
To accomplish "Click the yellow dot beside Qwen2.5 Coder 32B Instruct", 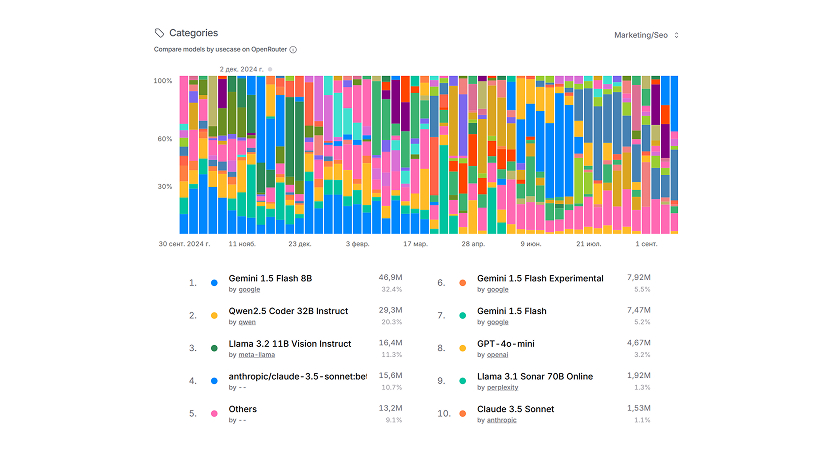I will tap(214, 316).
